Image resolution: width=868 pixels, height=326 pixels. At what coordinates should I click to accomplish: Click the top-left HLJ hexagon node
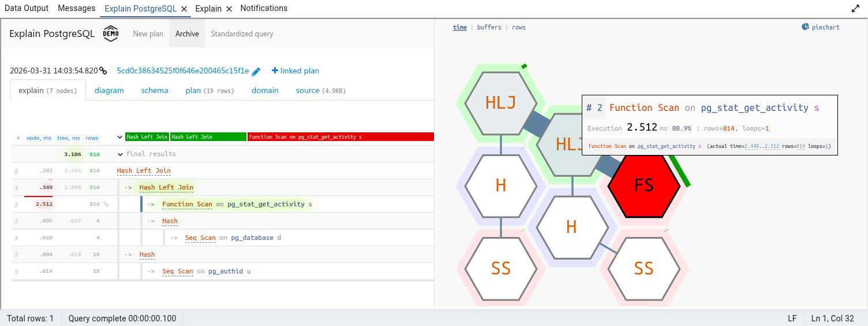(x=500, y=103)
